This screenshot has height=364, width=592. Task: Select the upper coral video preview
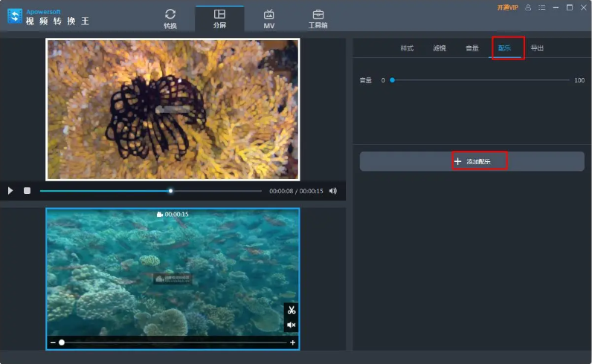[x=173, y=109]
